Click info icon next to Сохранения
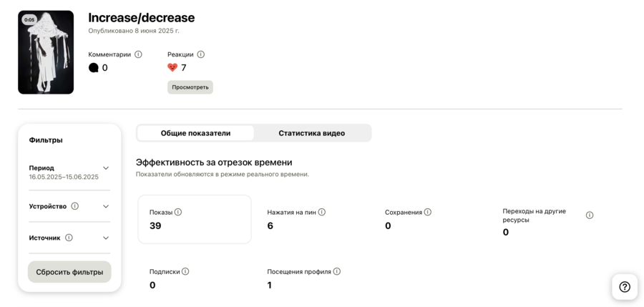The image size is (644, 307). (x=428, y=212)
